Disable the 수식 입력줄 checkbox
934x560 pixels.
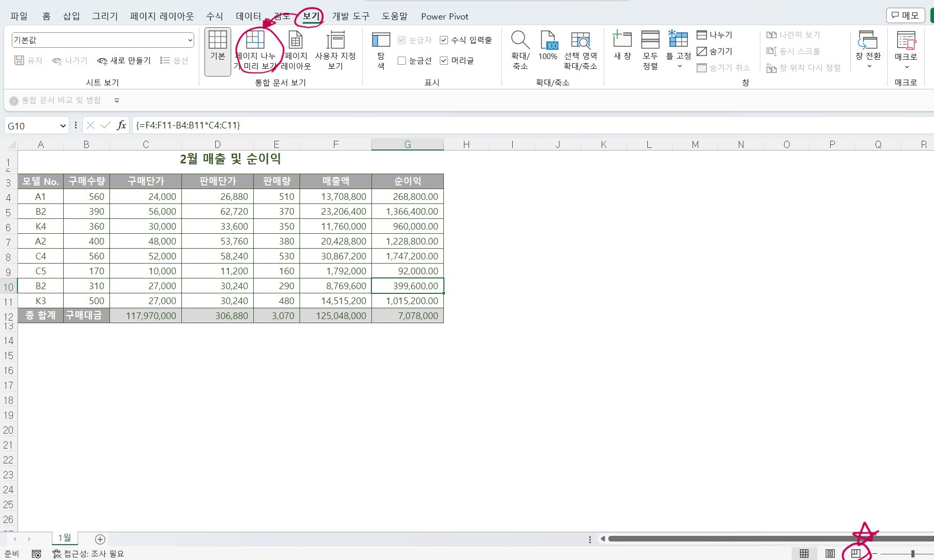pos(444,40)
